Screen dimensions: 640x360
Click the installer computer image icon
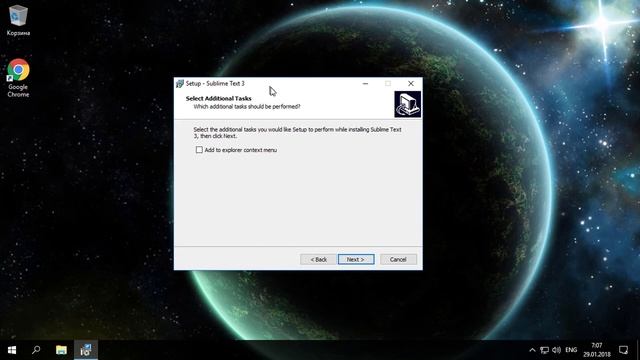[407, 104]
